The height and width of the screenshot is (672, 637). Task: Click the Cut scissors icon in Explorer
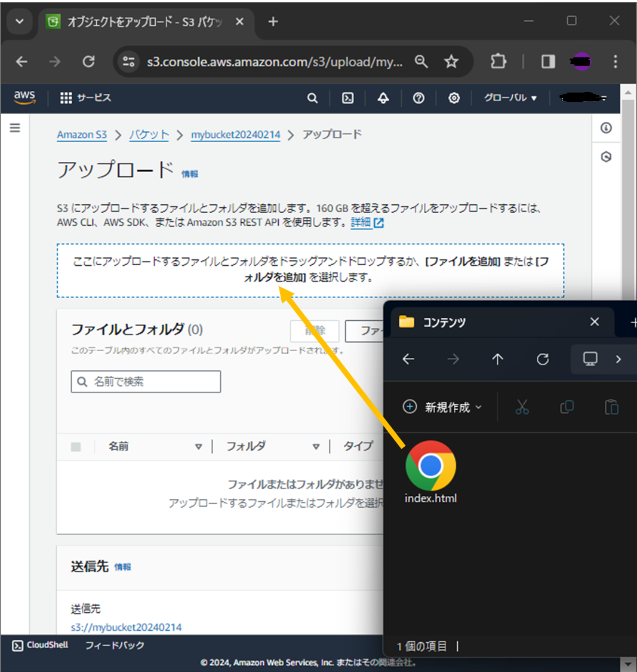(x=522, y=407)
